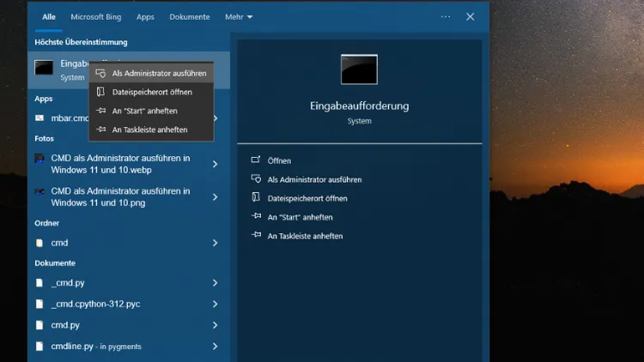Expand chevron for the cmd folder
This screenshot has width=644, height=362.
coord(215,243)
